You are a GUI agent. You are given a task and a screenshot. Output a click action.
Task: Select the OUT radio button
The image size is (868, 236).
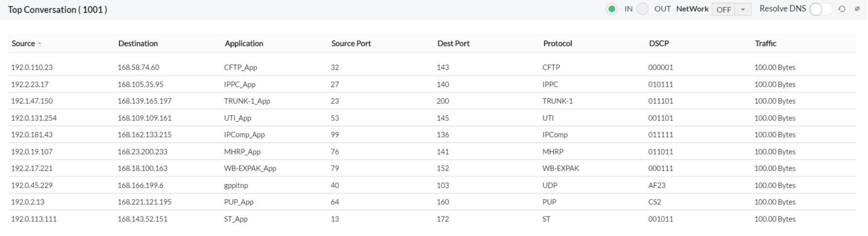pos(643,9)
